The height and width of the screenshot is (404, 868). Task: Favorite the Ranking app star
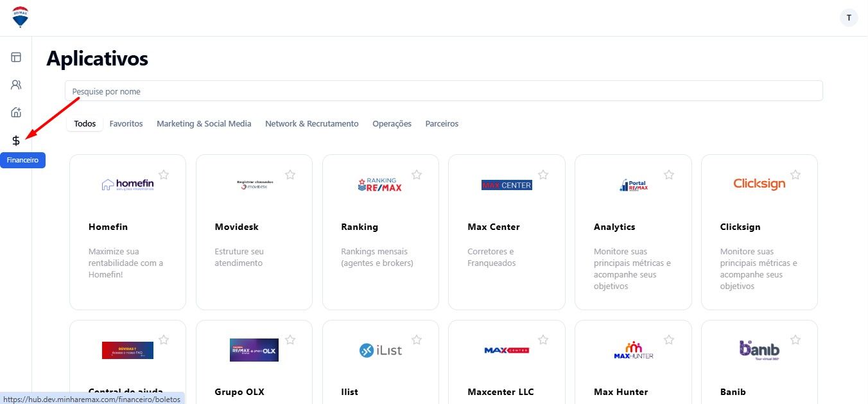click(x=417, y=174)
